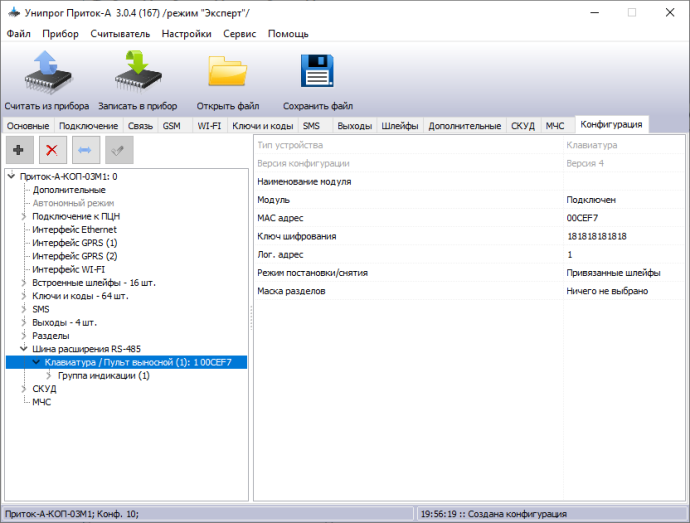Expand the Ключи и коды - 64 шт. node
The width and height of the screenshot is (690, 523).
[x=24, y=296]
